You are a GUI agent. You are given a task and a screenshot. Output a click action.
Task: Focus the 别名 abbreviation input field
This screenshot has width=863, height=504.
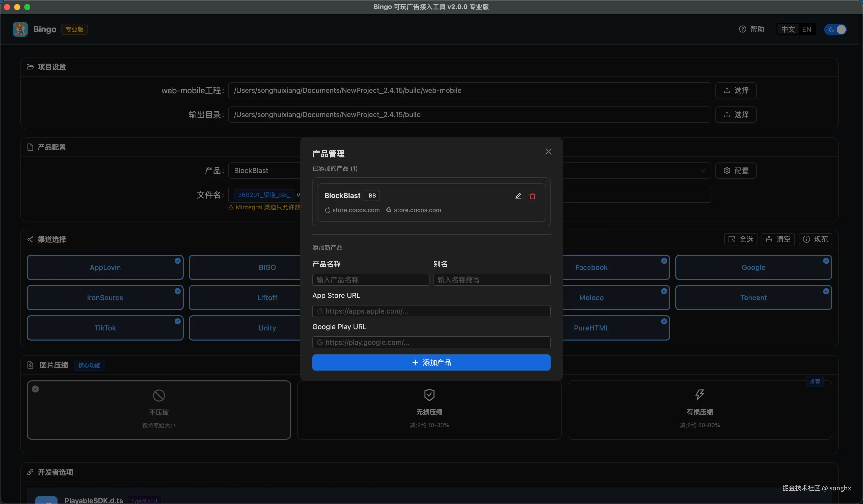(x=492, y=280)
